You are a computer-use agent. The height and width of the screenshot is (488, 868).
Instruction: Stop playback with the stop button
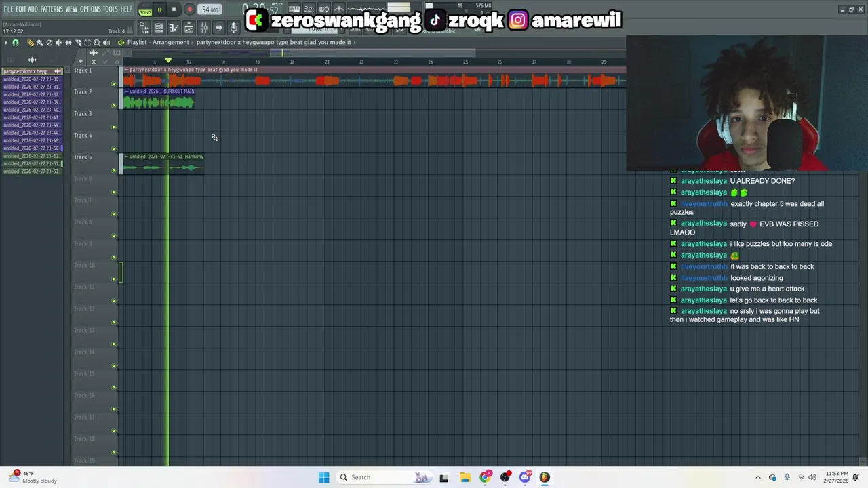[174, 9]
